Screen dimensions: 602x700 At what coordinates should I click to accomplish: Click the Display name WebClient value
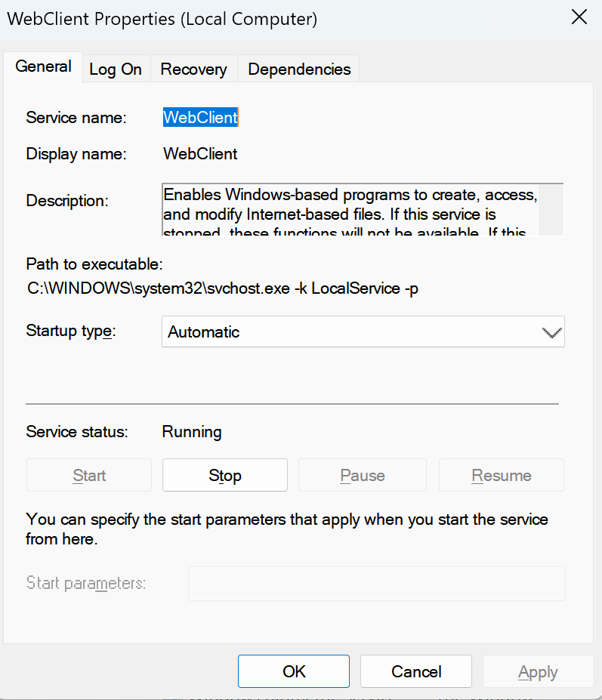pyautogui.click(x=200, y=153)
